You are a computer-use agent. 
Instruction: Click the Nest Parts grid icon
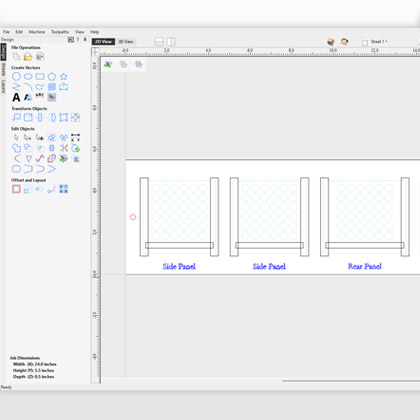pyautogui.click(x=64, y=189)
